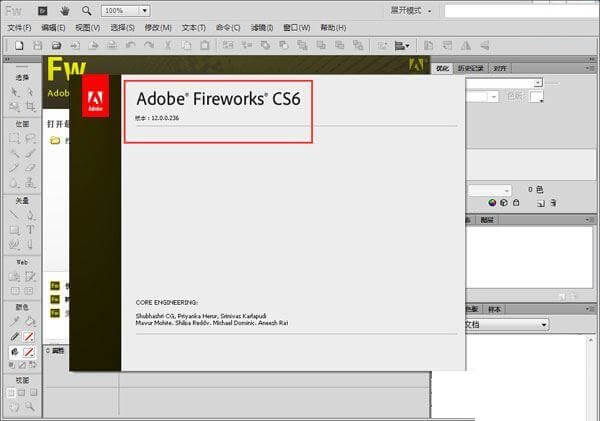The height and width of the screenshot is (421, 600).
Task: Click the stroke color swatch in tools panel
Action: point(29,337)
